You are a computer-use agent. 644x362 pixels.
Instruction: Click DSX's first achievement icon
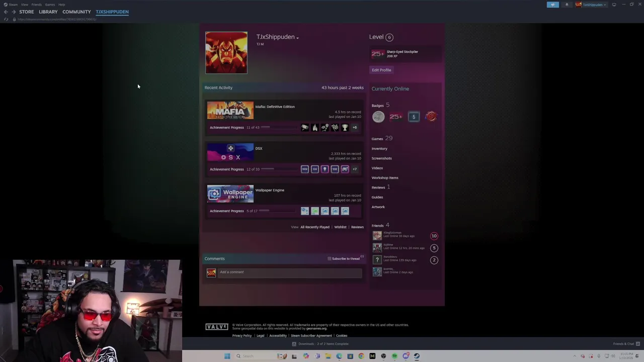pos(304,169)
